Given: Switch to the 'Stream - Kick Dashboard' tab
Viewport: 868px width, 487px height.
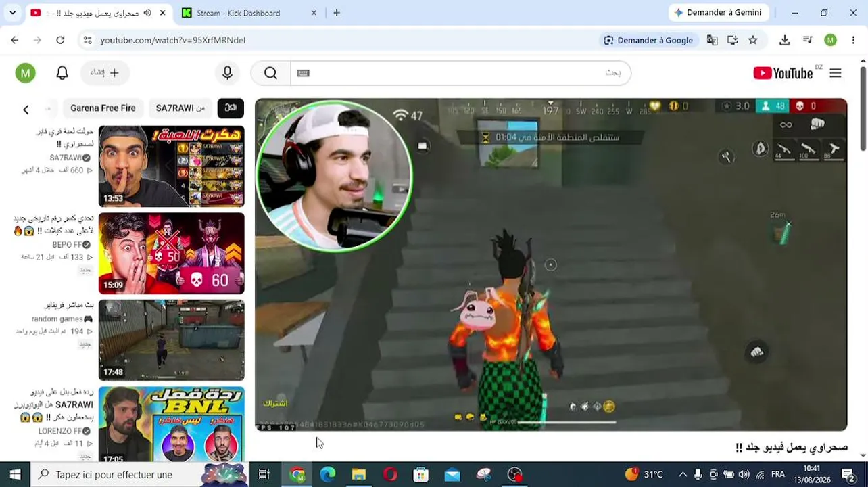Looking at the screenshot, I should coord(249,13).
